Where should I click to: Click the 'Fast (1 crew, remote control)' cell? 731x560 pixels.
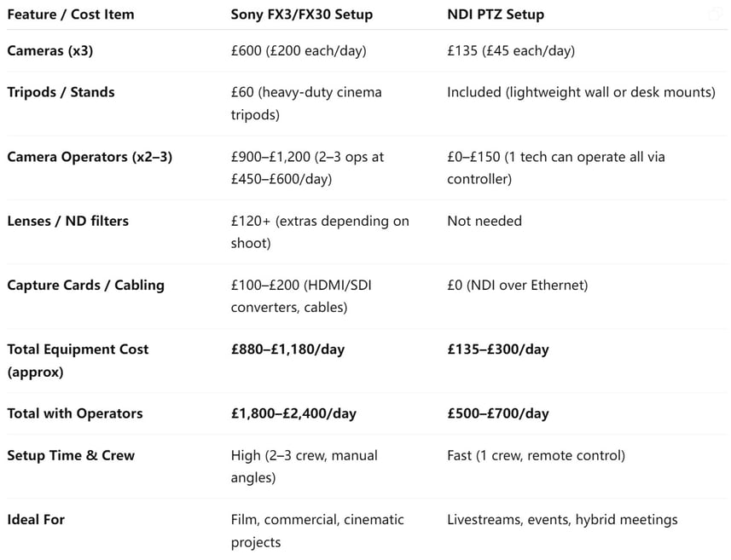[x=537, y=455]
